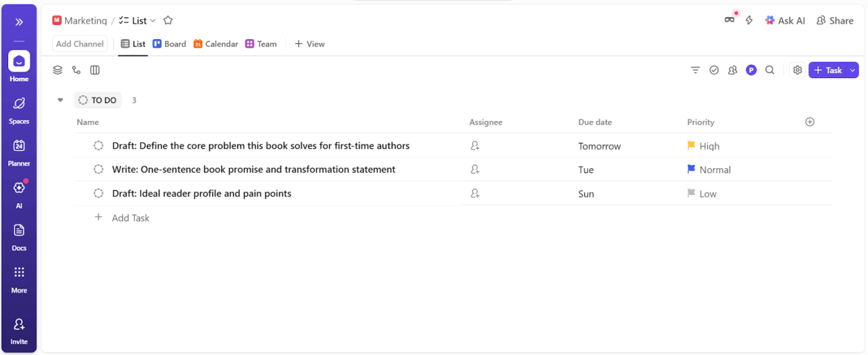This screenshot has width=868, height=355.
Task: Expand the sidebar with the double chevron
Action: click(19, 22)
